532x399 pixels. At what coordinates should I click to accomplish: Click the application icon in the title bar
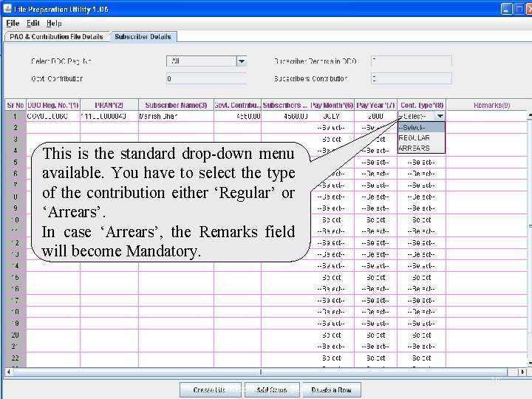pos(7,8)
